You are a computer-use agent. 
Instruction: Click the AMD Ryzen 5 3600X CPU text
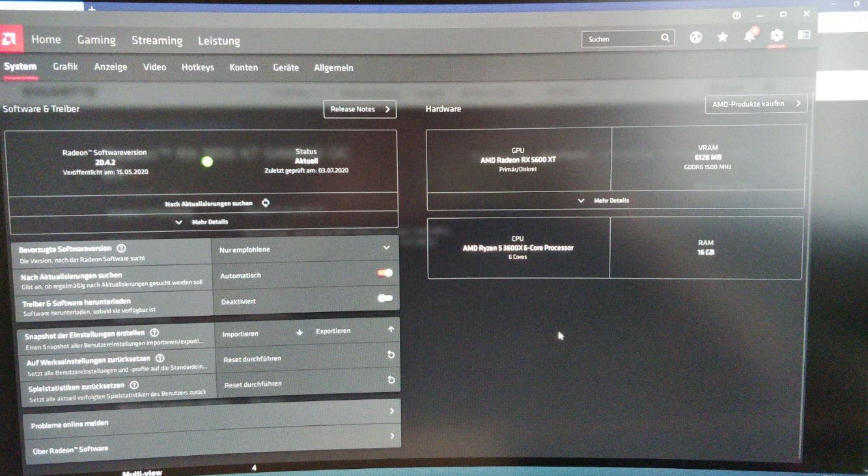[518, 247]
